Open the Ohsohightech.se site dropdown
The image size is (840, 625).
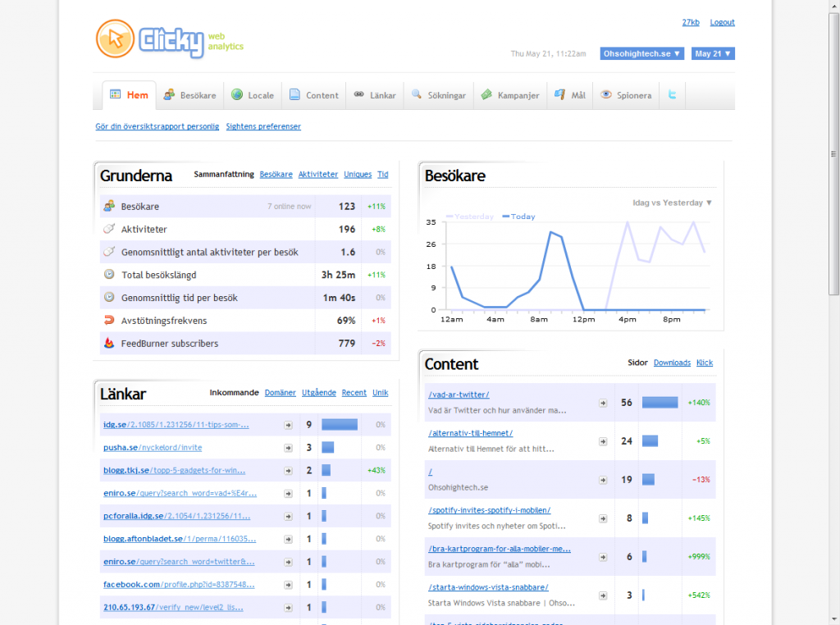point(641,53)
